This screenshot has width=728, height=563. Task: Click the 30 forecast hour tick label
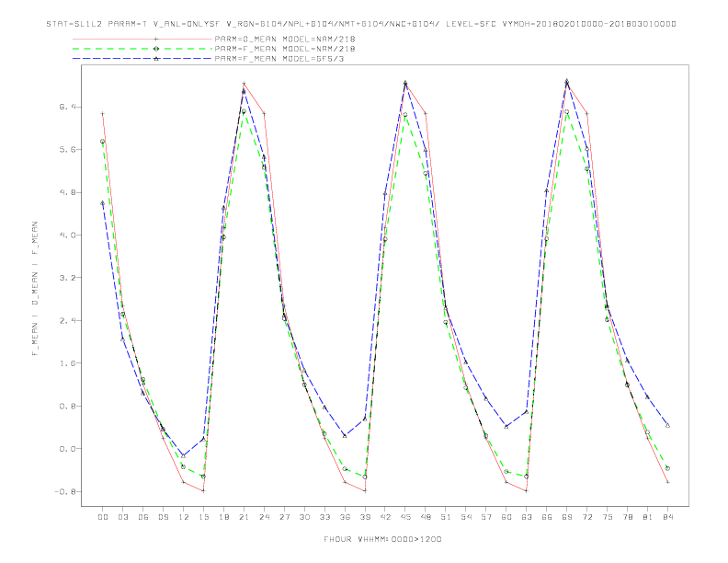(x=304, y=517)
